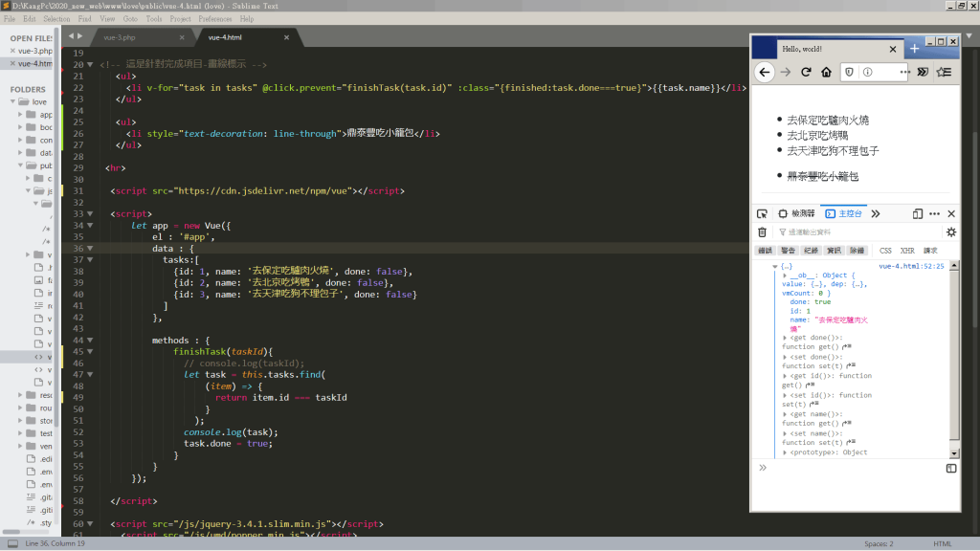980x551 pixels.
Task: Open a new Firefox tab
Action: [x=914, y=49]
